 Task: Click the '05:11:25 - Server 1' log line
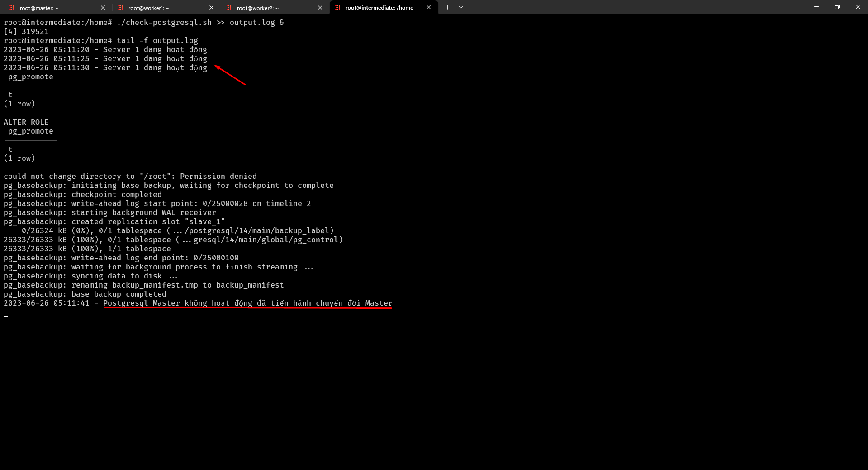[x=105, y=58]
